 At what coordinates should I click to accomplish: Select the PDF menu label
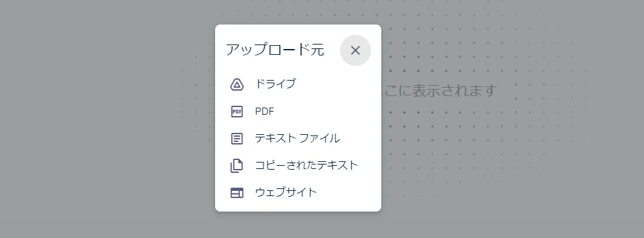[x=265, y=112]
